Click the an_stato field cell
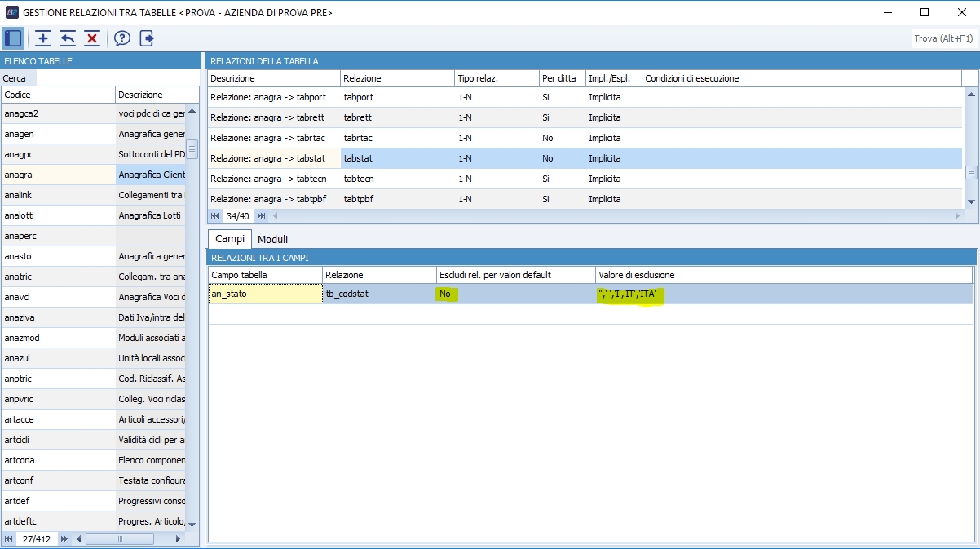This screenshot has width=980, height=549. [x=265, y=294]
